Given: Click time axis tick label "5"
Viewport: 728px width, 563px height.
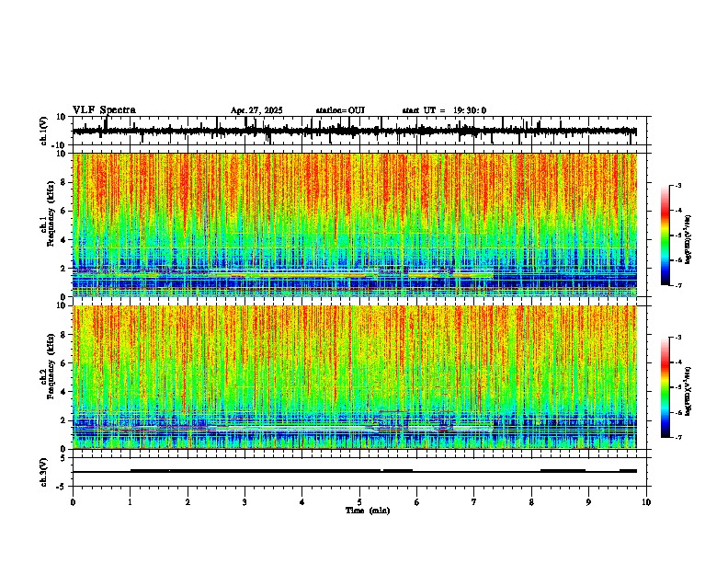Looking at the screenshot, I should point(359,502).
